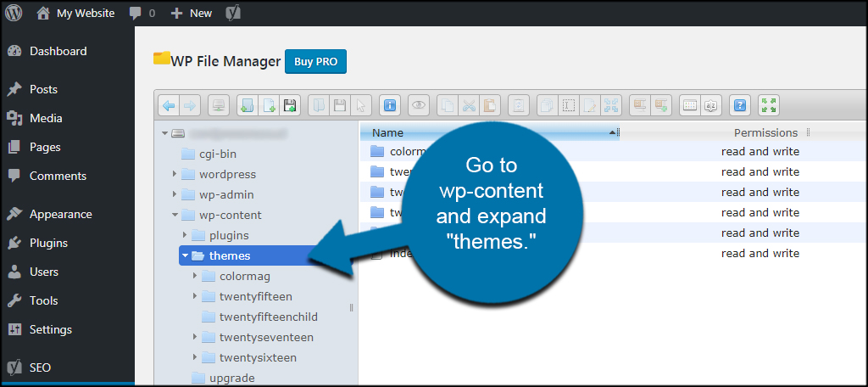Click the Extract archive toolbar icon
The height and width of the screenshot is (387, 868).
tap(640, 104)
